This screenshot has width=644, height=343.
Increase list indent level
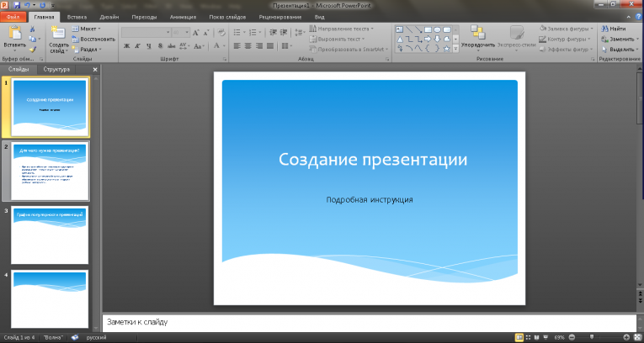click(x=284, y=33)
